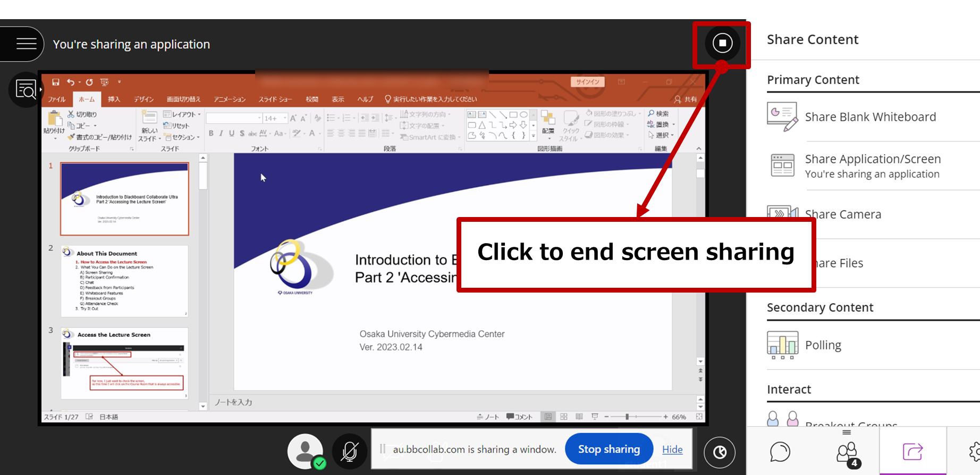The height and width of the screenshot is (475, 980).
Task: Switch to reading view in status bar
Action: 579,416
